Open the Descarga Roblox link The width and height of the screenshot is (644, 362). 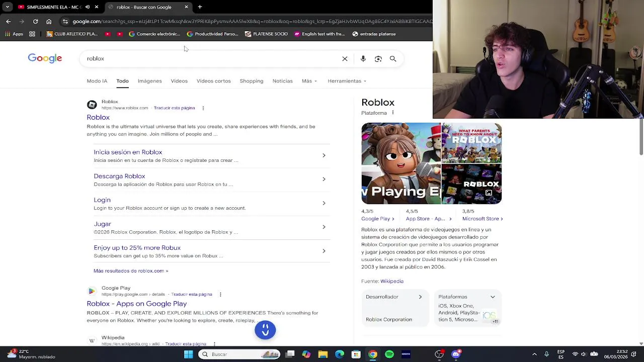[x=119, y=176]
